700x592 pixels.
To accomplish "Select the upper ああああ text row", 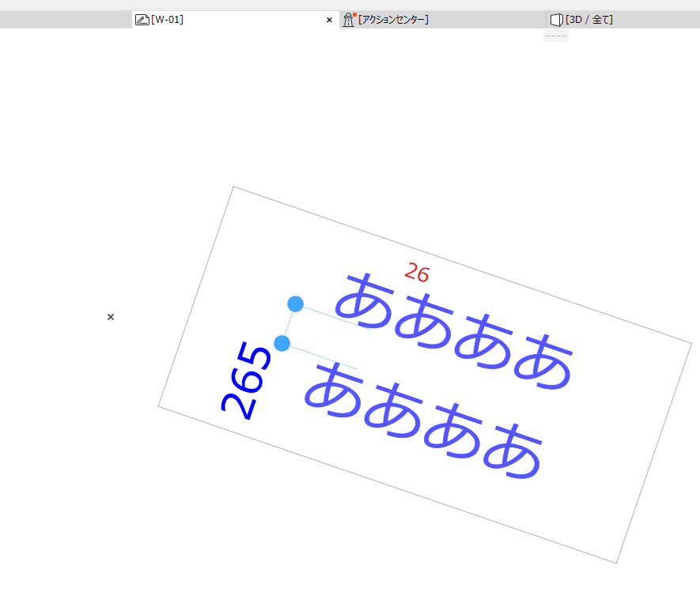I will coord(454,331).
